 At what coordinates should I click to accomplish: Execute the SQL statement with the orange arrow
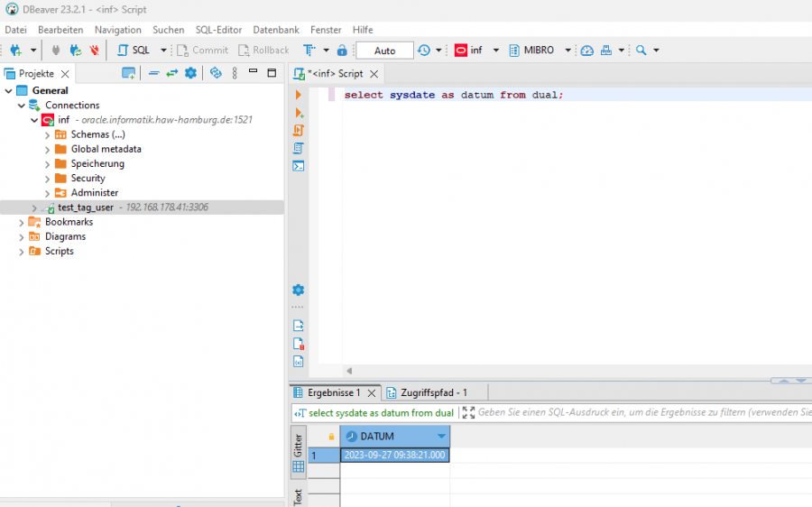click(299, 95)
